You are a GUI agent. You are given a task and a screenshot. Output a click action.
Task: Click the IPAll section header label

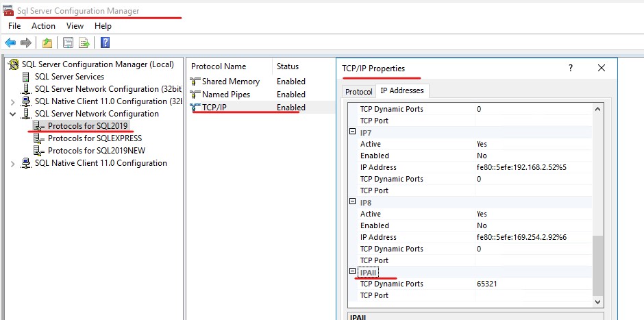coord(368,272)
